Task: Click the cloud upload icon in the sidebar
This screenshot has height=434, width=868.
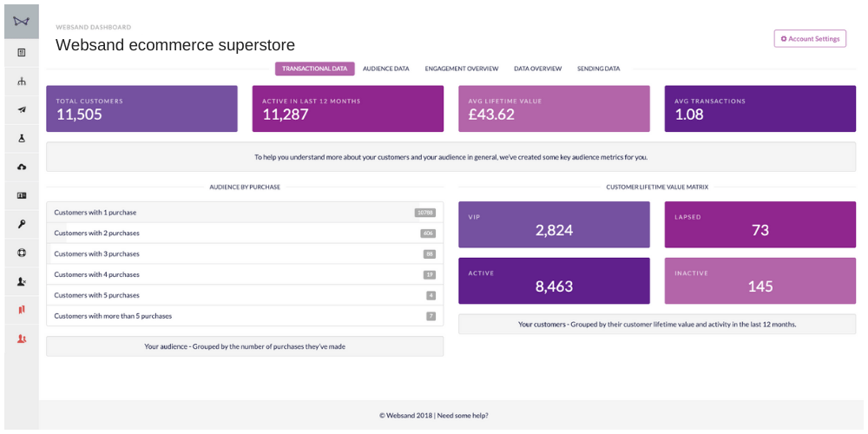Action: [22, 168]
